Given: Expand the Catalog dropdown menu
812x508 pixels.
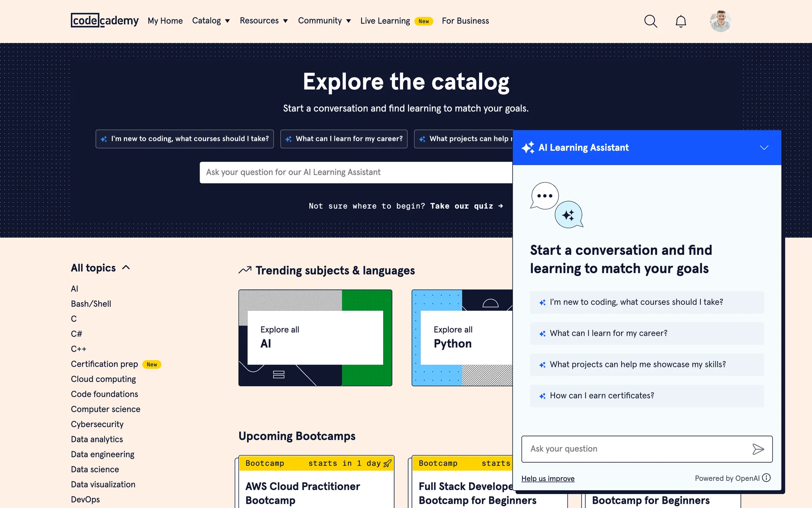Looking at the screenshot, I should click(211, 21).
